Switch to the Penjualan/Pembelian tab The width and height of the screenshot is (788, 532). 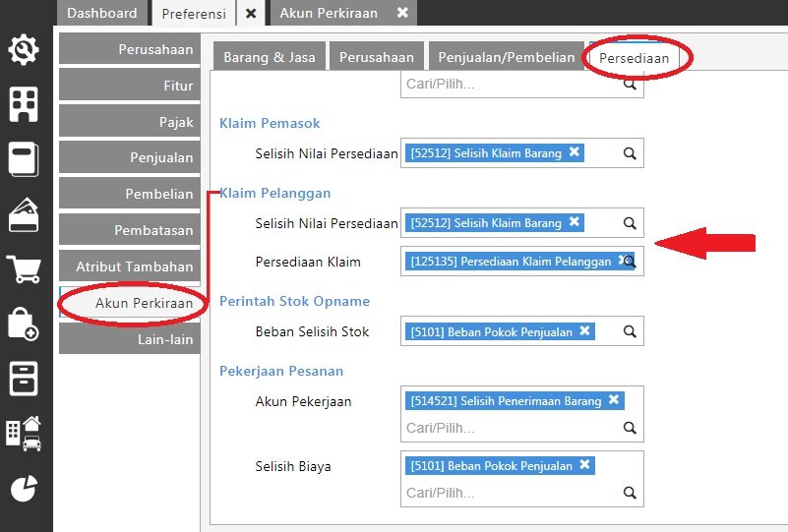506,57
